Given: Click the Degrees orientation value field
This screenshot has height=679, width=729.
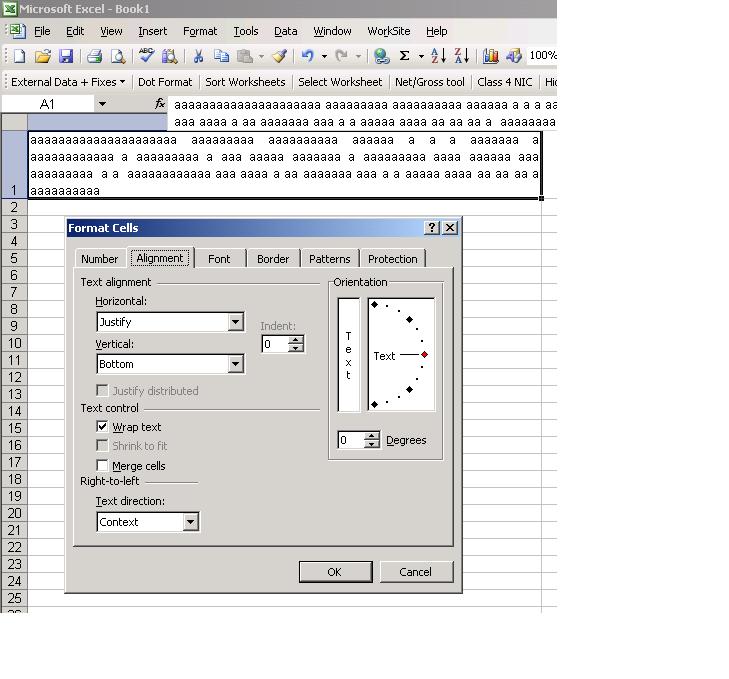Looking at the screenshot, I should pos(348,440).
